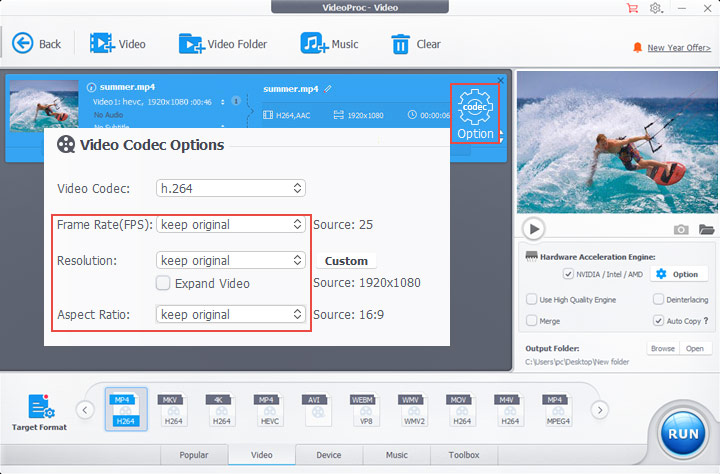Clear the file list
720x474 pixels.
(416, 44)
